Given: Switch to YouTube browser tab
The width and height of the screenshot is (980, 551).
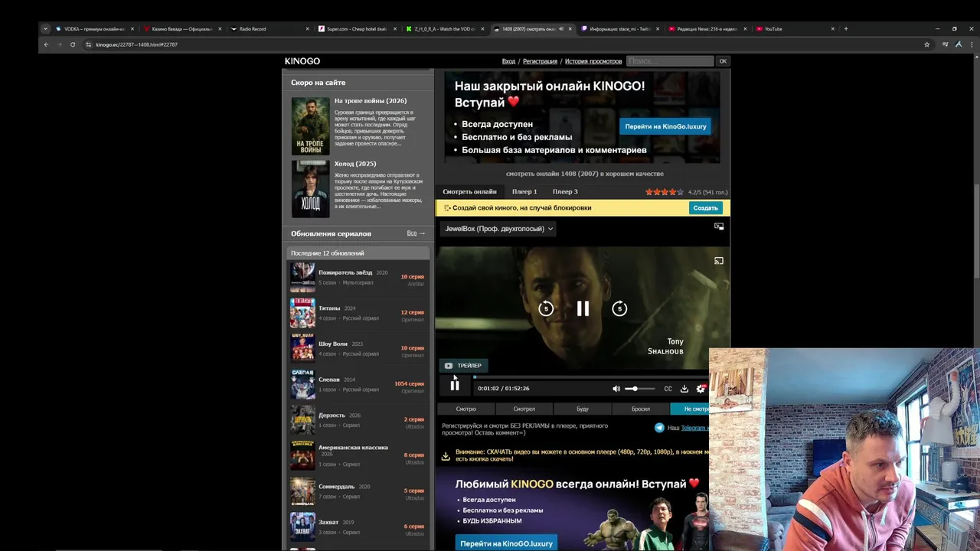Looking at the screenshot, I should pos(795,29).
